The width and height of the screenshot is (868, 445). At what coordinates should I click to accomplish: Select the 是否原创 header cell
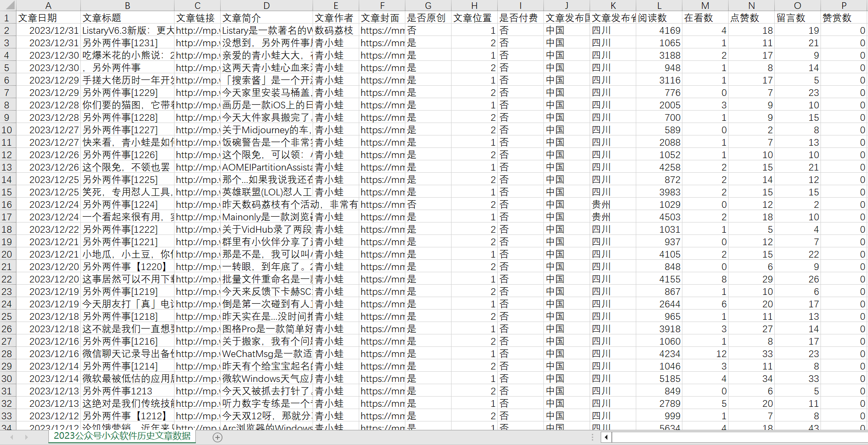[x=428, y=18]
